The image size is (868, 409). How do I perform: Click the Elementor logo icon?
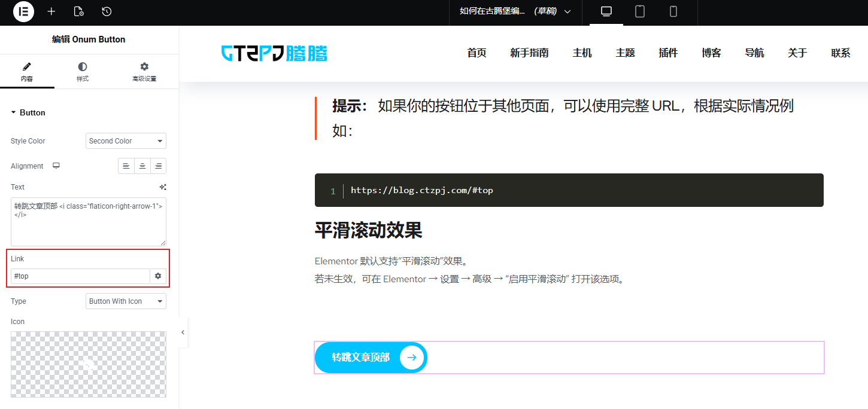coord(23,11)
